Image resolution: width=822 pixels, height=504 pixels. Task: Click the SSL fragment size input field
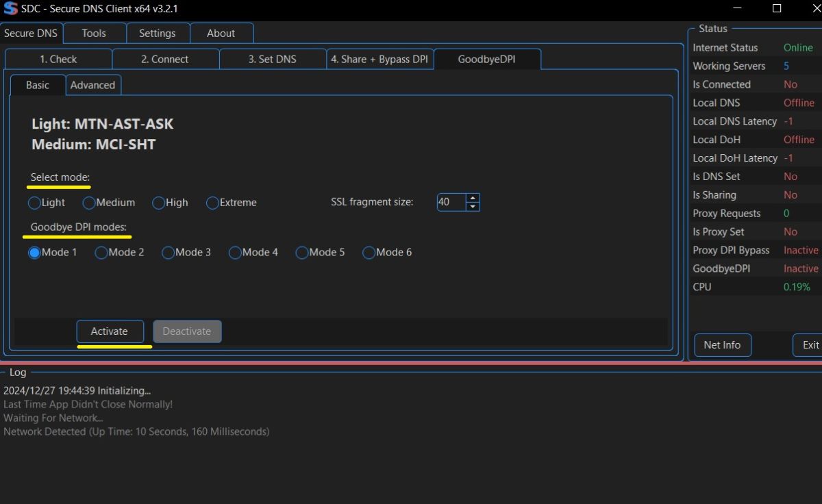pos(451,202)
